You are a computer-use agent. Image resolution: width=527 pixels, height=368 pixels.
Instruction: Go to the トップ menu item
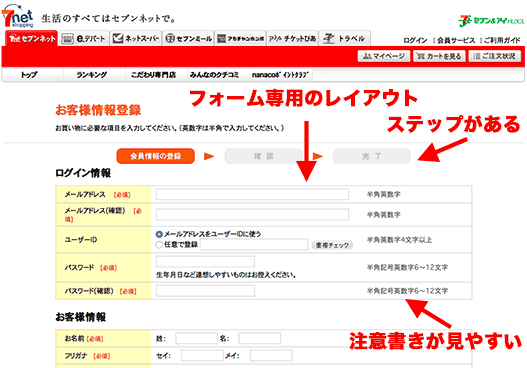click(x=29, y=75)
